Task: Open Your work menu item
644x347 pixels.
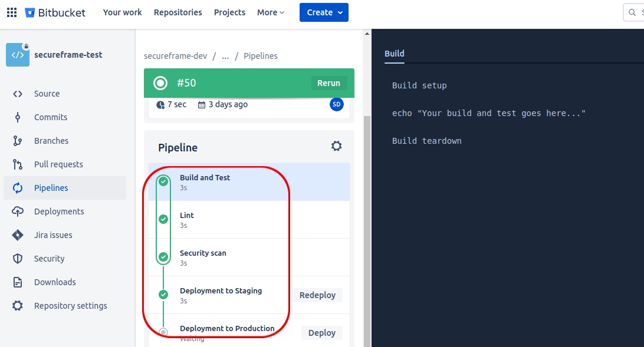Action: click(x=123, y=12)
